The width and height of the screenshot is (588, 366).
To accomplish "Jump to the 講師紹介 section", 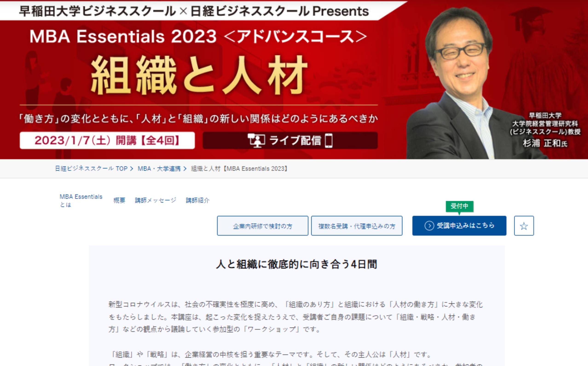I will (x=198, y=200).
